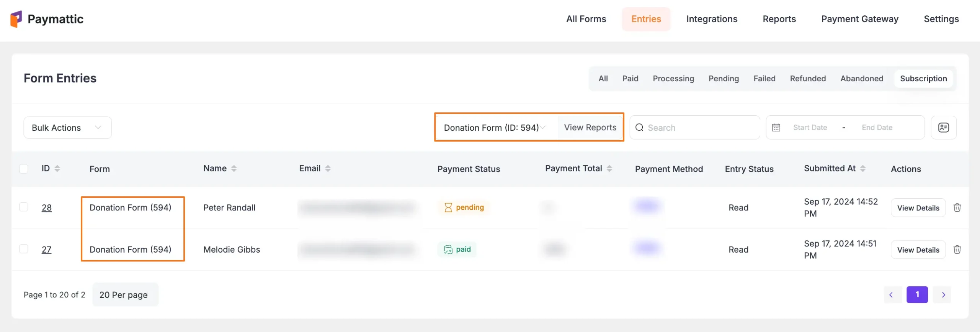The height and width of the screenshot is (332, 980).
Task: Go to next page arrow
Action: tap(942, 294)
